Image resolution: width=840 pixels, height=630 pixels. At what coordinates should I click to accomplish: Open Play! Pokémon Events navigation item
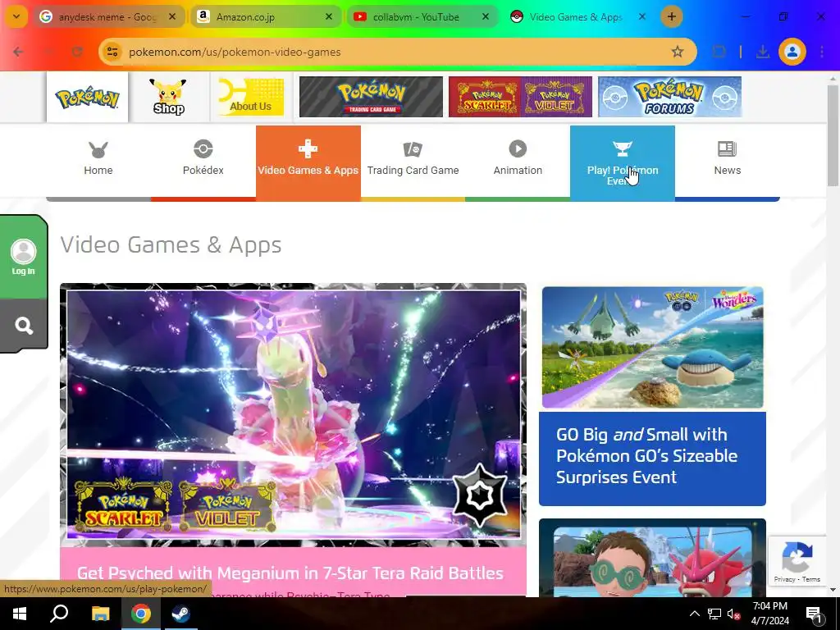(x=623, y=162)
